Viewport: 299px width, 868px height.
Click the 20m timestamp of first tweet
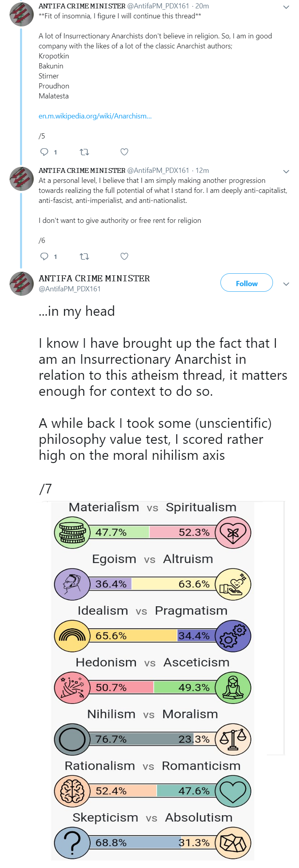202,6
